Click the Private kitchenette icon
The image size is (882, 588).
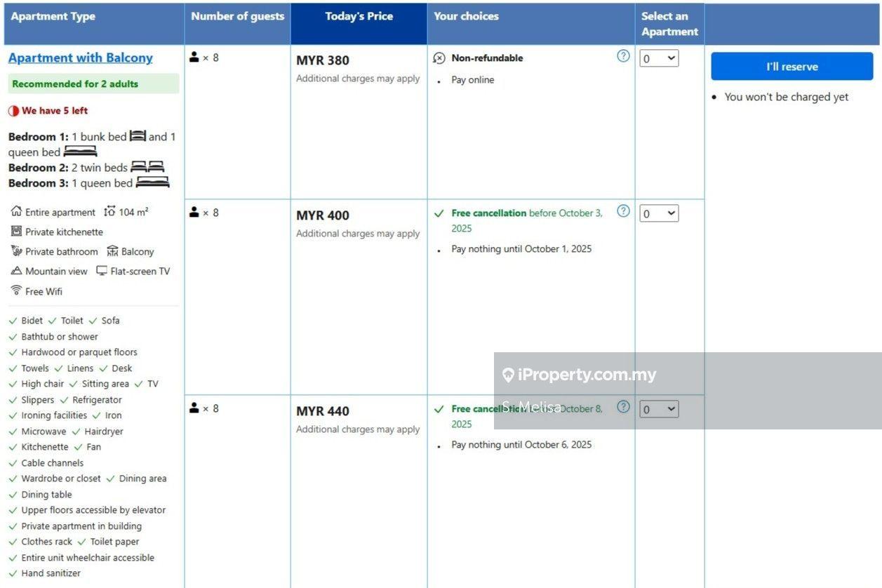16,231
